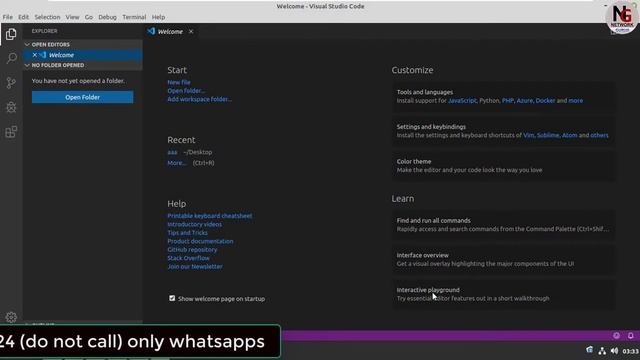Image resolution: width=640 pixels, height=360 pixels.
Task: Toggle Show welcome page on startup
Action: click(172, 298)
